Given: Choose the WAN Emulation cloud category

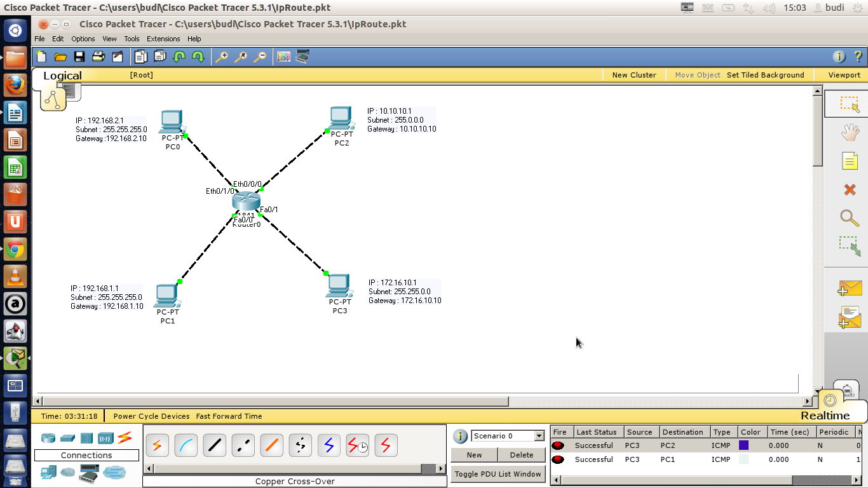Looking at the screenshot, I should (67, 472).
